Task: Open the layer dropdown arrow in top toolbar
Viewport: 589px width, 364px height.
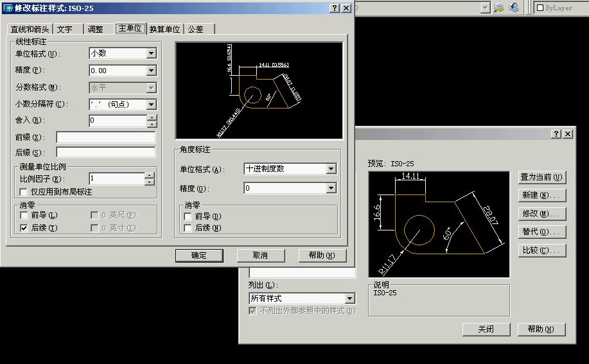Action: 486,8
